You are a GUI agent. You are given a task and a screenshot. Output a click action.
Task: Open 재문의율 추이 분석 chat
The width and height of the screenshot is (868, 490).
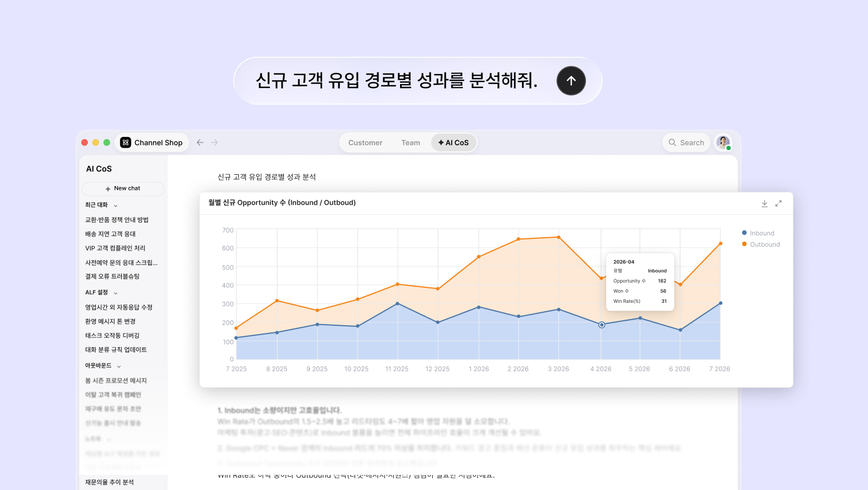click(x=110, y=482)
